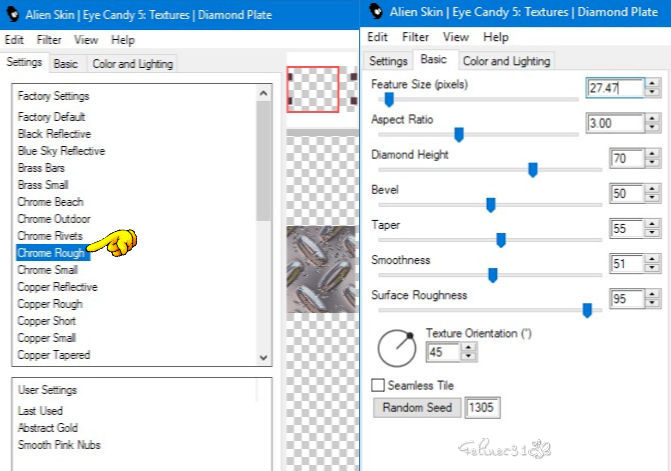Select Abstract Gold user setting
The height and width of the screenshot is (471, 671).
(x=48, y=428)
